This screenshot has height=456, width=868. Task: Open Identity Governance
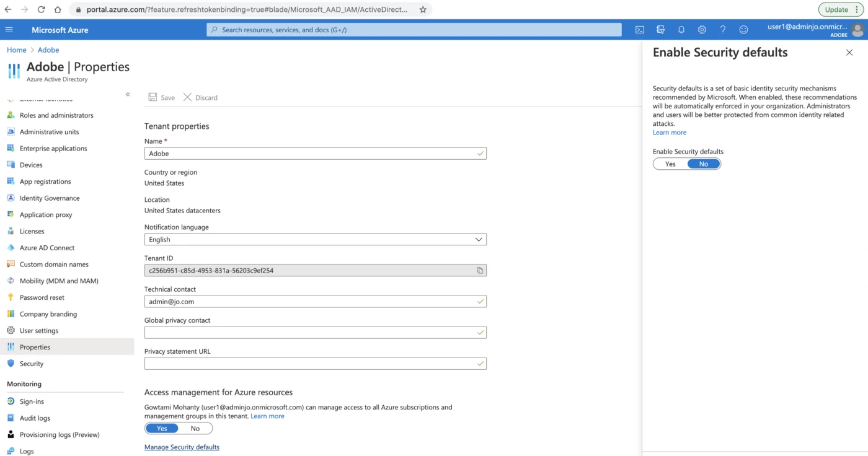50,198
